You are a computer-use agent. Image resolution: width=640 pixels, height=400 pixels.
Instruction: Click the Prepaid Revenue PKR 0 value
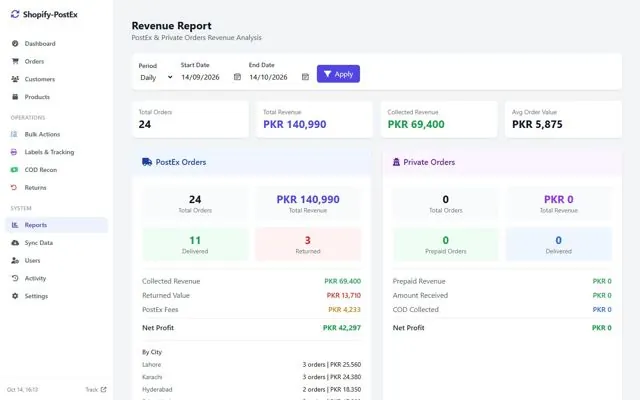602,281
